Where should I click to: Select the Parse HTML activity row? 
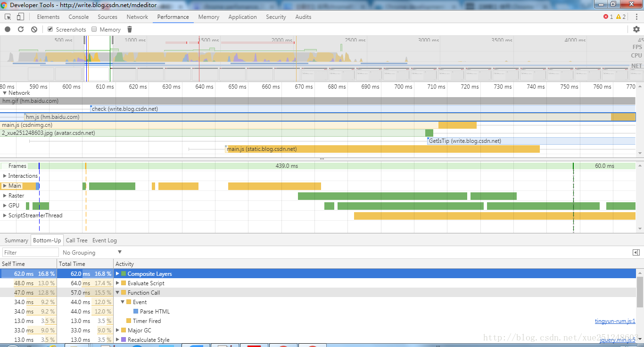click(318, 312)
